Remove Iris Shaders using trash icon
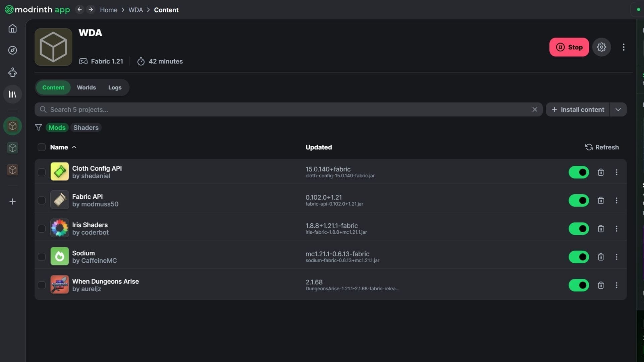The width and height of the screenshot is (644, 362). (601, 229)
